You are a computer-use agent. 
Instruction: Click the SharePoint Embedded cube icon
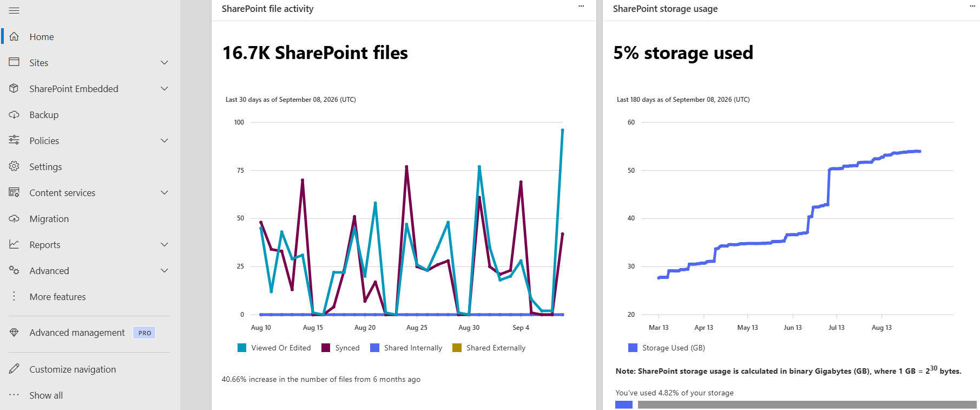(14, 88)
